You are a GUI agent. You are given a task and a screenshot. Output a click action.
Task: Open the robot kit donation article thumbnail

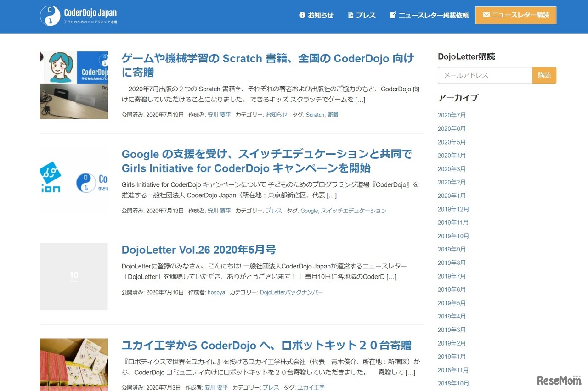pyautogui.click(x=74, y=364)
